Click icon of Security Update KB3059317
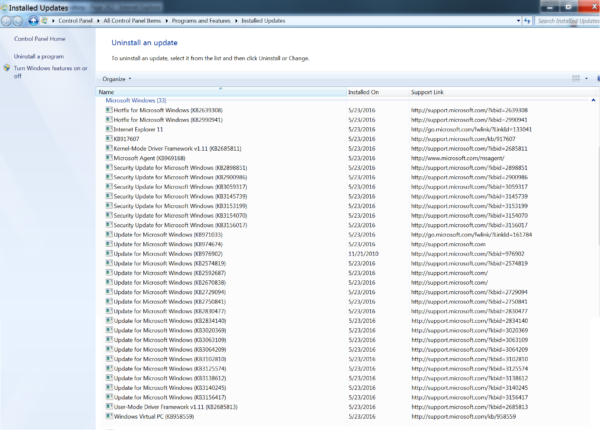 point(109,186)
